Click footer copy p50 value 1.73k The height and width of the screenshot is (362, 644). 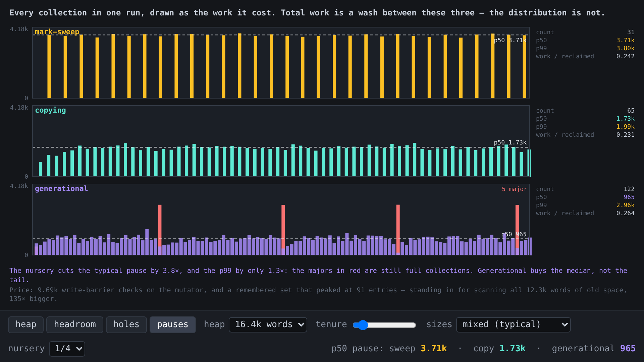(x=513, y=349)
